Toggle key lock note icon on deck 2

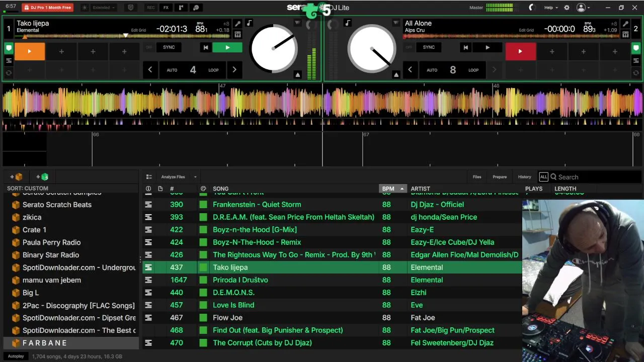coord(347,23)
